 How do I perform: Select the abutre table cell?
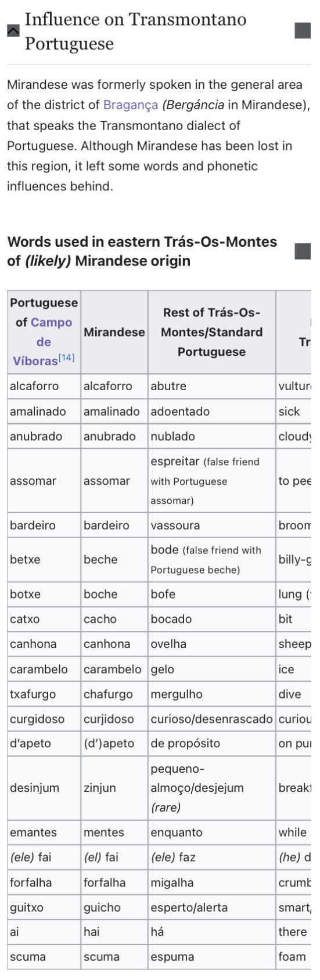(x=212, y=386)
